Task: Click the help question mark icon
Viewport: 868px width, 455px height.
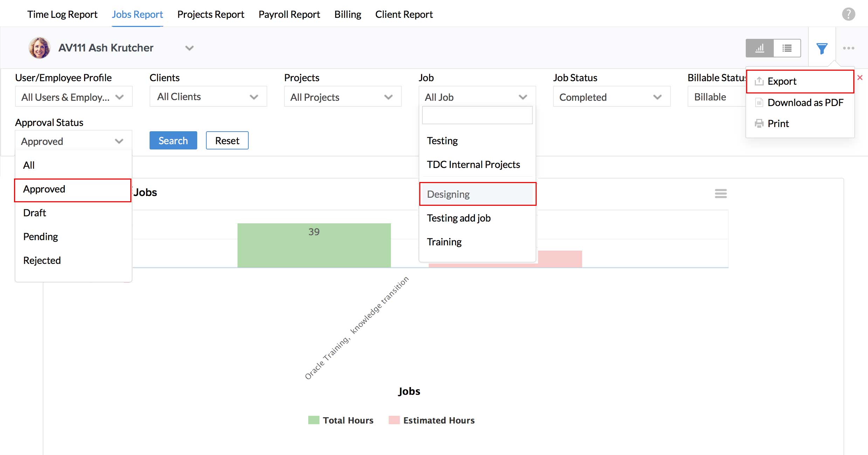Action: pos(848,14)
